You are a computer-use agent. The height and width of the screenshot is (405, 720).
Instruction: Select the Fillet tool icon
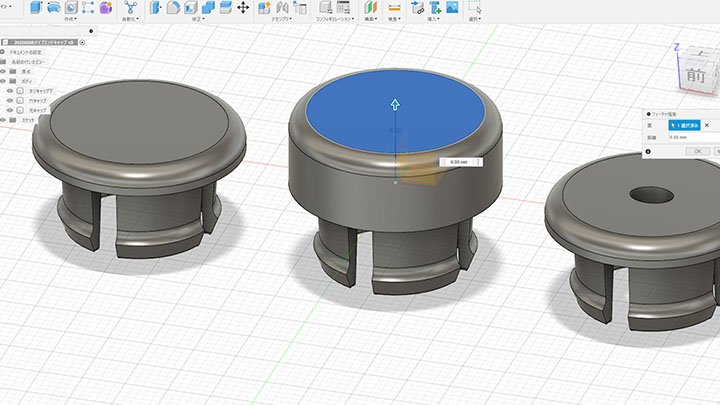pyautogui.click(x=173, y=7)
